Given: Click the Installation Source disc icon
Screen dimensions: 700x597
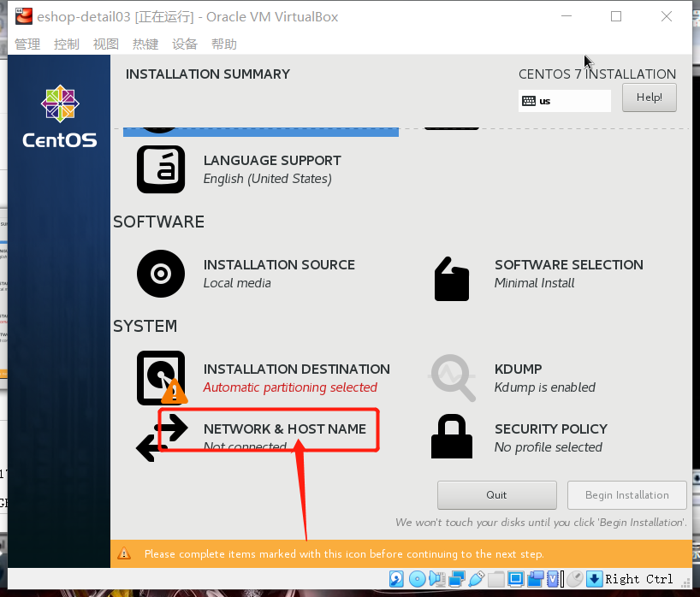Looking at the screenshot, I should [161, 274].
